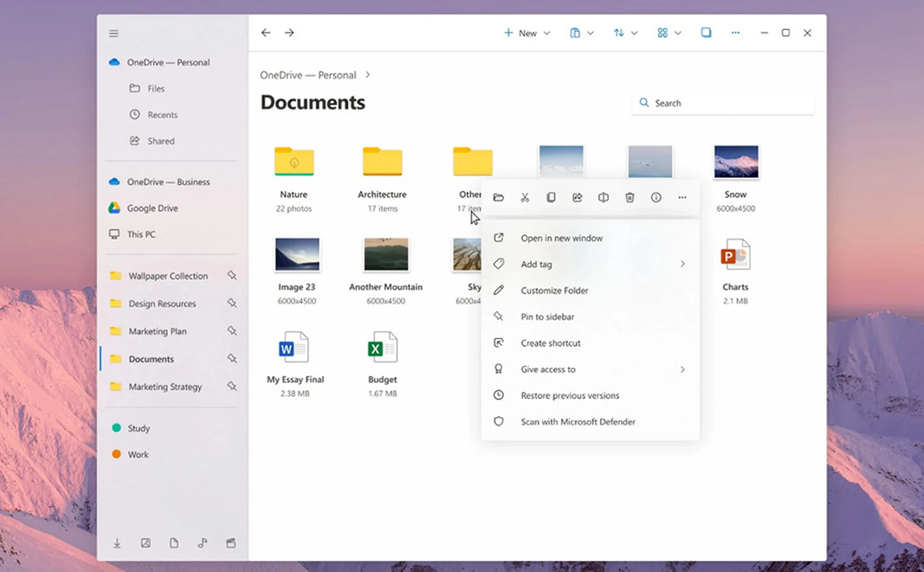
Task: Click the Cut scissors icon
Action: [525, 197]
